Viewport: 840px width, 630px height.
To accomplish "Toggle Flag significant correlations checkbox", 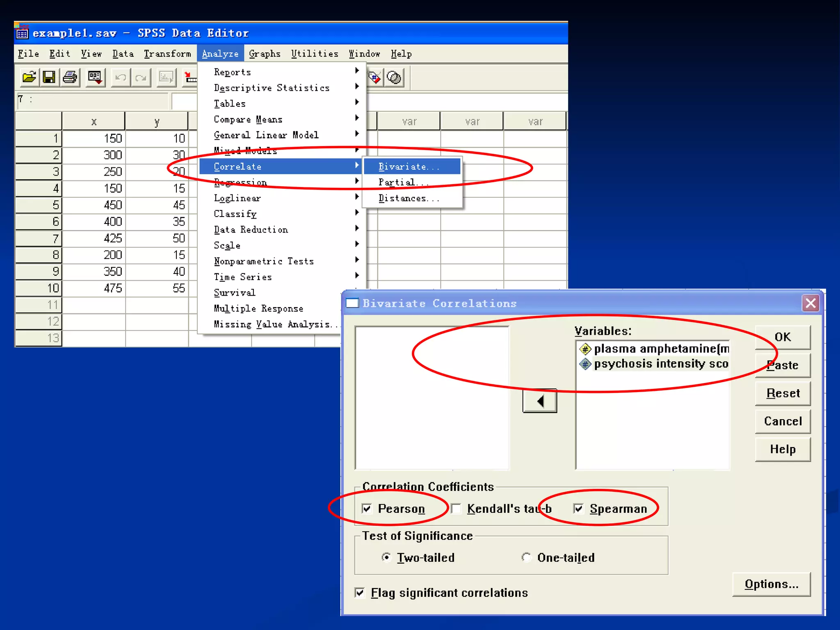I will [360, 593].
